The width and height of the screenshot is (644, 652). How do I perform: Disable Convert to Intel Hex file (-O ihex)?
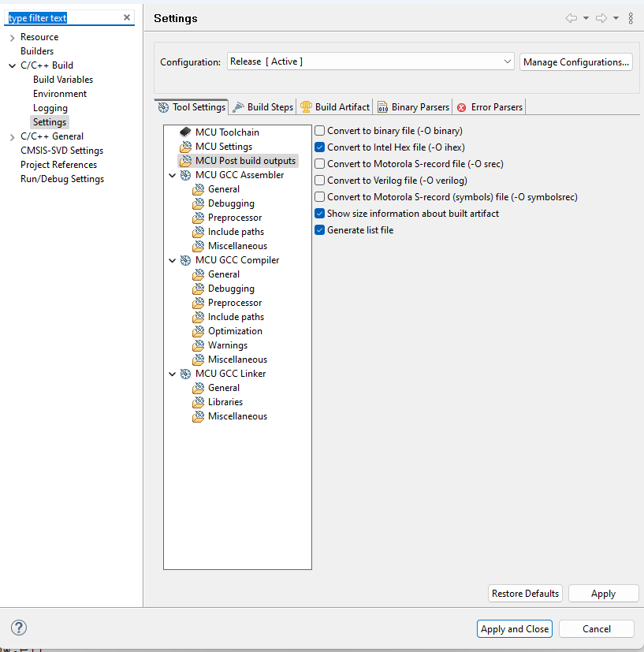319,147
